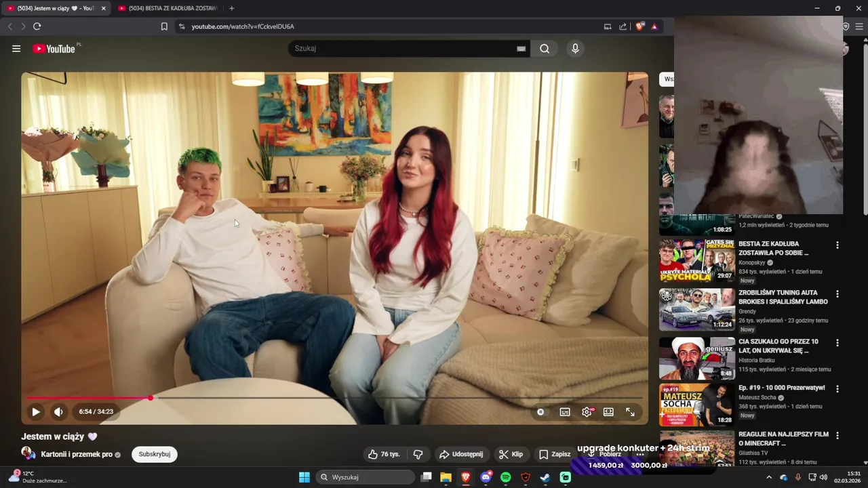This screenshot has height=488, width=868.
Task: Open Steam from the taskbar
Action: click(x=545, y=477)
